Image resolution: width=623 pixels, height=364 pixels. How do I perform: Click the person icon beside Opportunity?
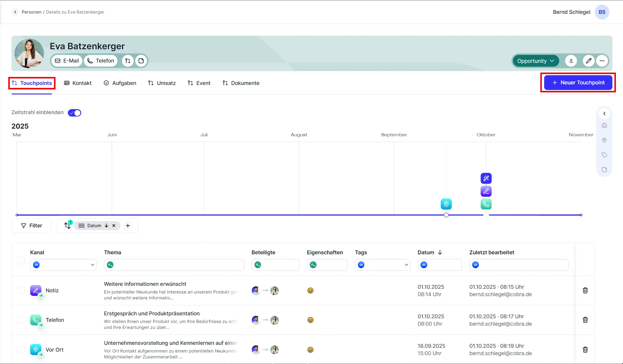pyautogui.click(x=571, y=61)
